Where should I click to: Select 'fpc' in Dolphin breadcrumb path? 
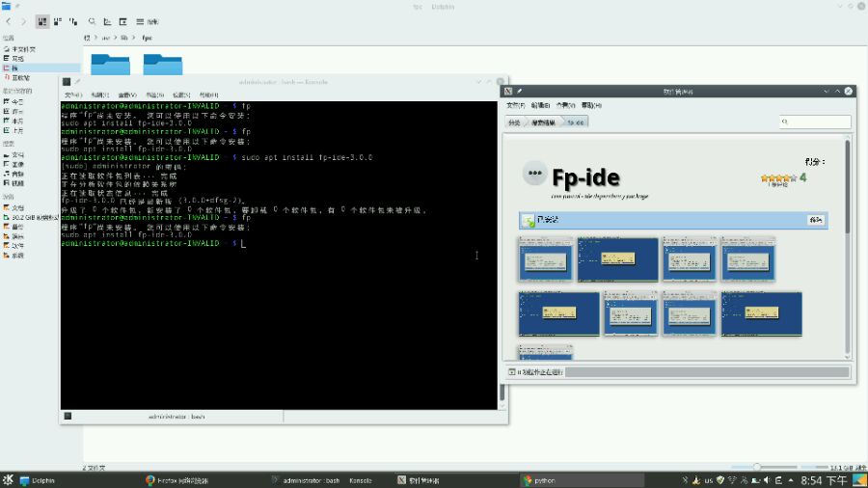(x=147, y=38)
